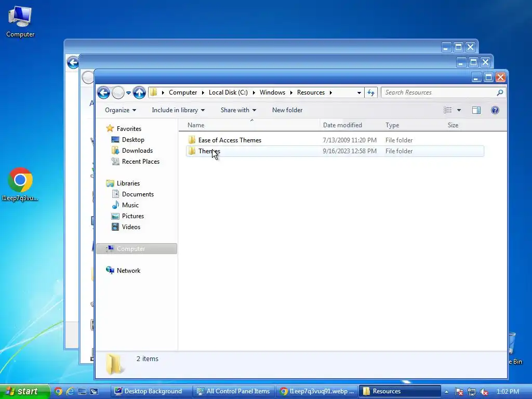
Task: Sort by the Type column header
Action: click(x=413, y=125)
